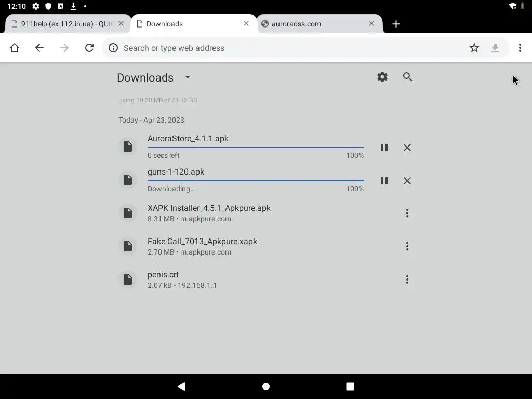Screen dimensions: 532x399
Task: Click AuroraStore download progress bar
Action: point(256,147)
